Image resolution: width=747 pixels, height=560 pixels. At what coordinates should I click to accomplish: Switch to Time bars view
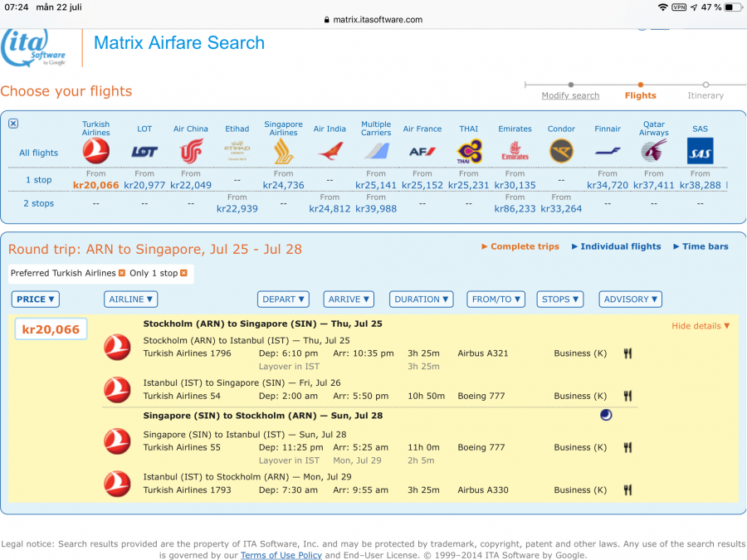705,246
